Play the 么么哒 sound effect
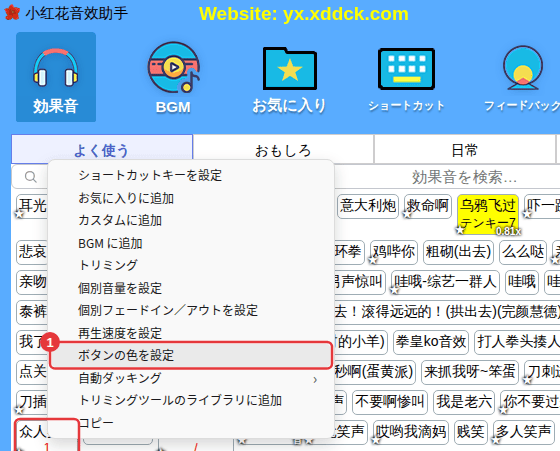The height and width of the screenshot is (451, 560). 523,252
